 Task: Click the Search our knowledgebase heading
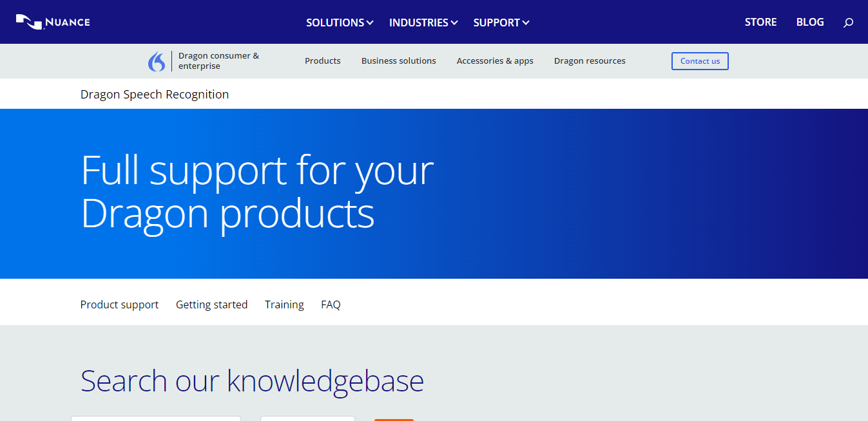[x=252, y=381]
